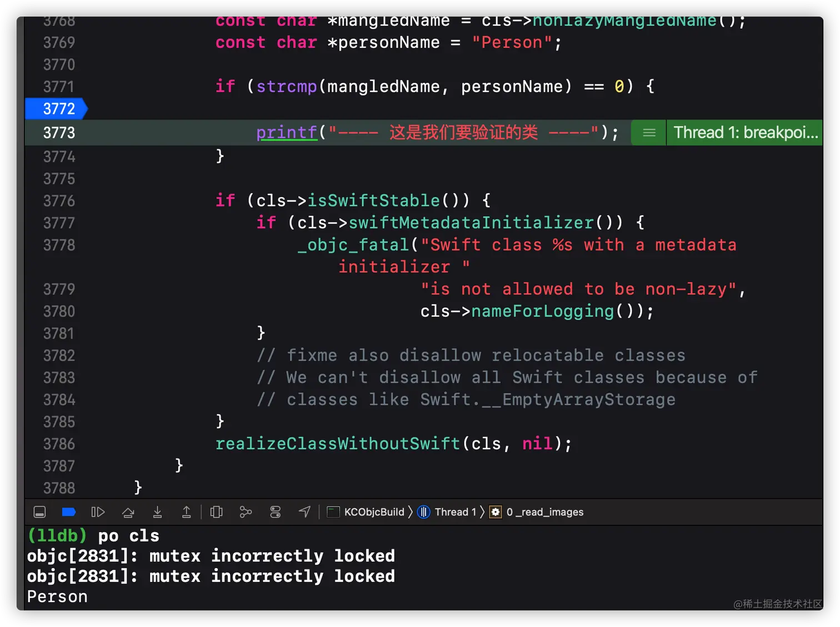Click the (lldb) prompt in console
This screenshot has height=627, width=840.
pos(57,536)
